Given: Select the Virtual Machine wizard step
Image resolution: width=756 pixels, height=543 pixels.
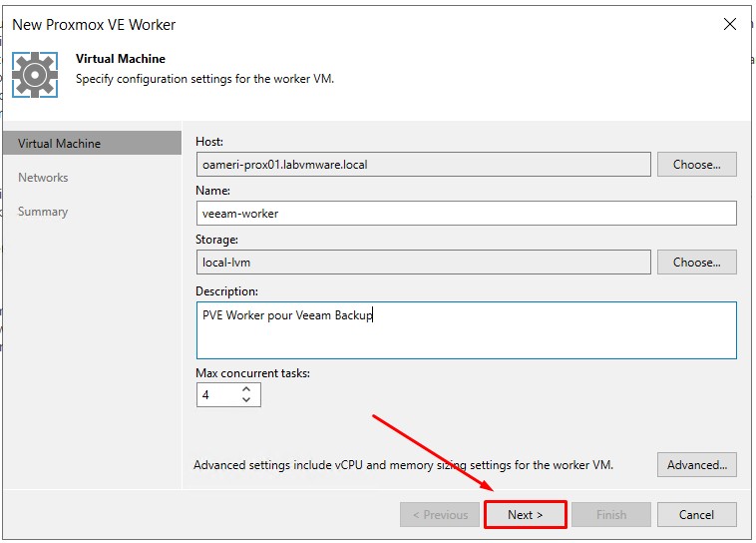Looking at the screenshot, I should (x=59, y=144).
